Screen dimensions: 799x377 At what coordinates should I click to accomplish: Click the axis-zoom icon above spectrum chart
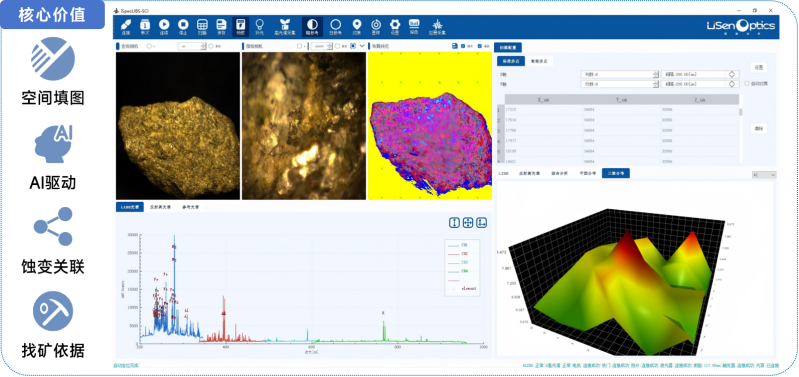[482, 223]
